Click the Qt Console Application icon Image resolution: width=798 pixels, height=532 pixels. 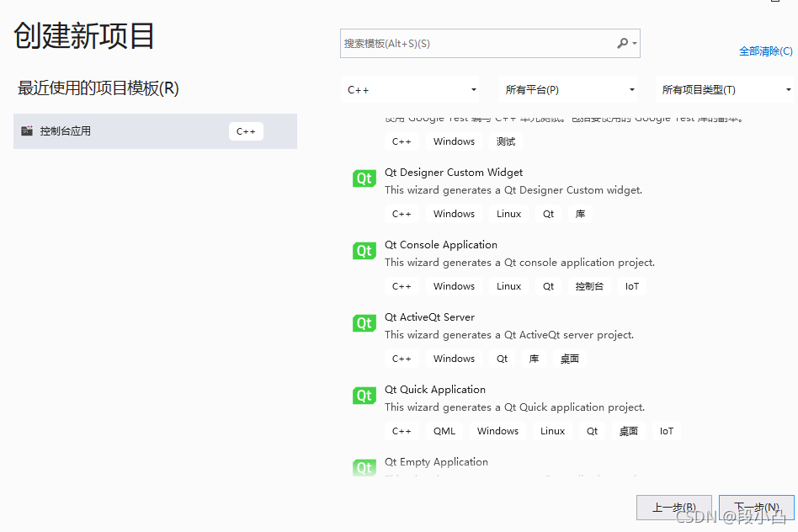tap(364, 251)
